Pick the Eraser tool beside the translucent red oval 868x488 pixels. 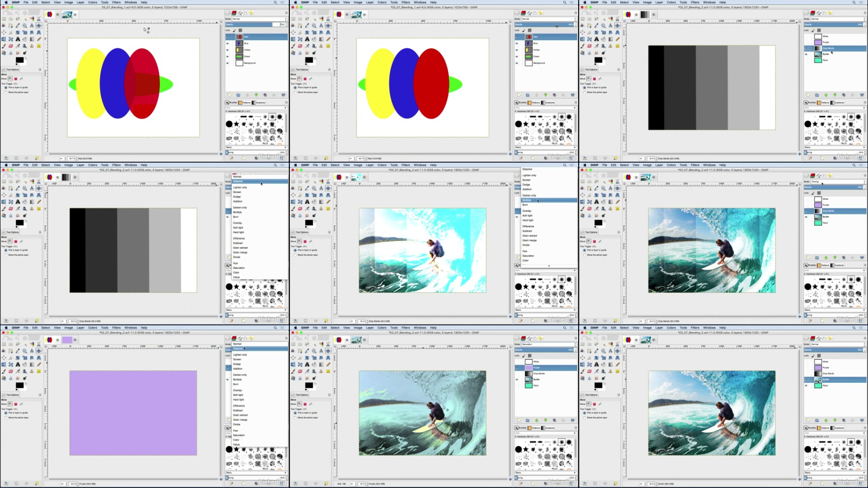pyautogui.click(x=11, y=46)
